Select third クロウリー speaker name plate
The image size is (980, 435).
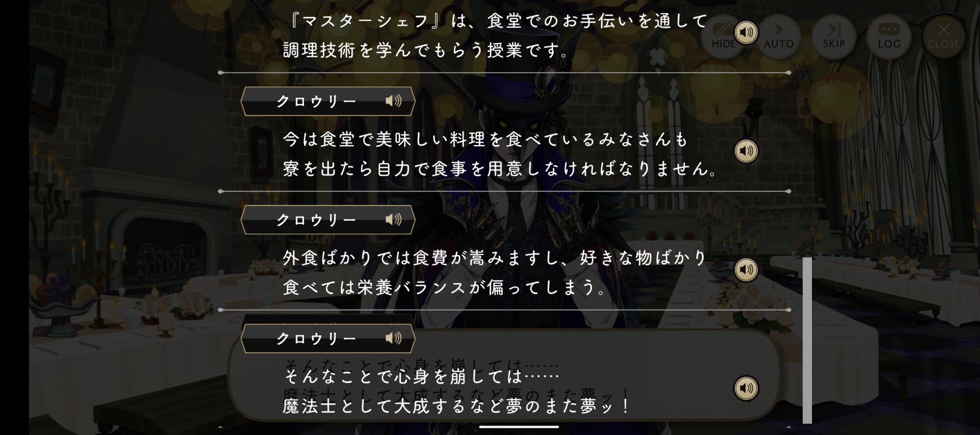[328, 338]
